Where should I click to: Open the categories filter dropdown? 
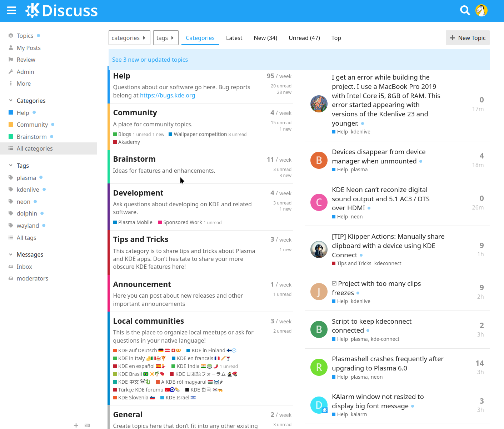(129, 38)
